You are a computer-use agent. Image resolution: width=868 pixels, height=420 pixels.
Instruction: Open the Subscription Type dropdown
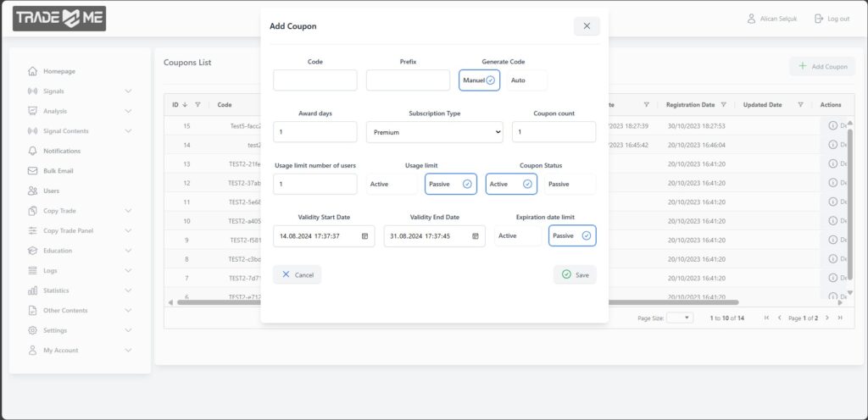pyautogui.click(x=434, y=132)
